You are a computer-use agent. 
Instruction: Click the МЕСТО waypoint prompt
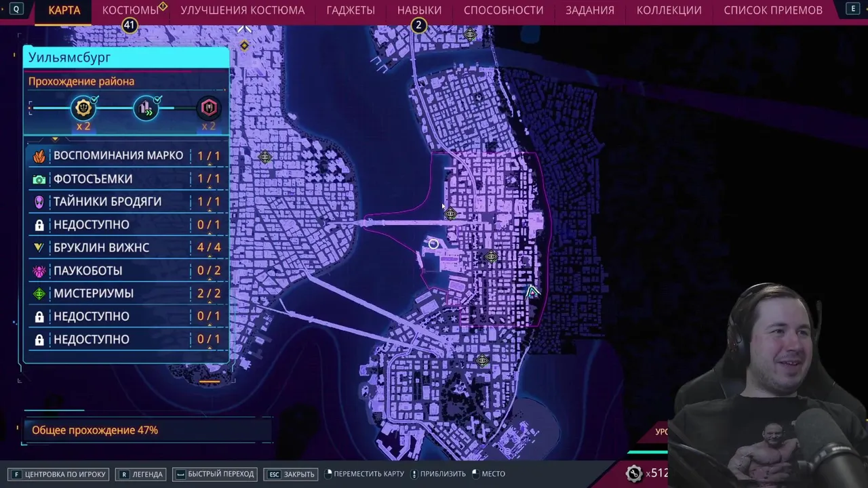pyautogui.click(x=489, y=474)
